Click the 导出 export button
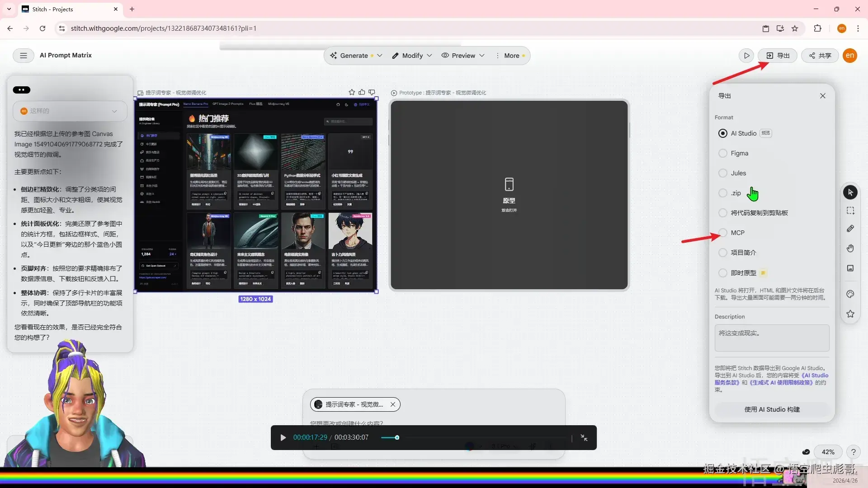The image size is (868, 488). pyautogui.click(x=778, y=56)
